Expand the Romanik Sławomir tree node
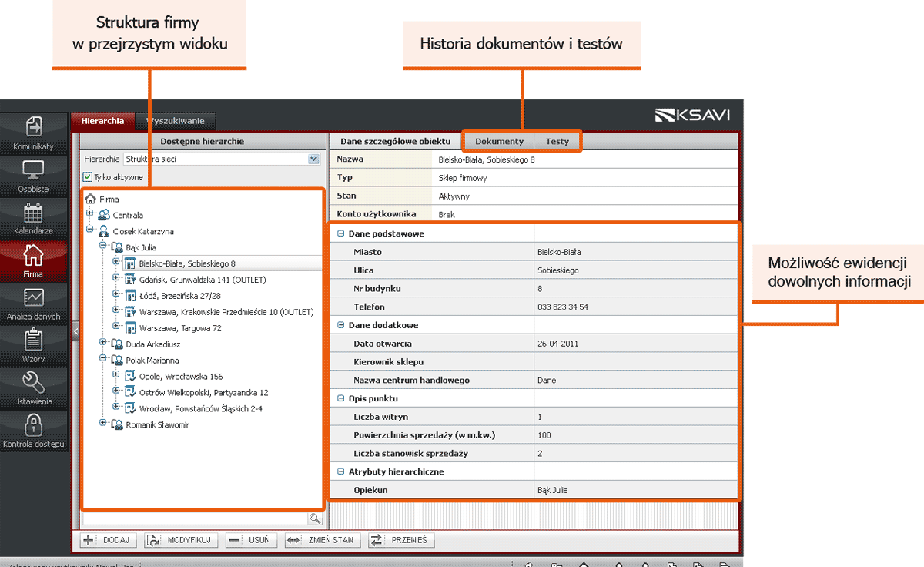The image size is (924, 567). pos(103,423)
